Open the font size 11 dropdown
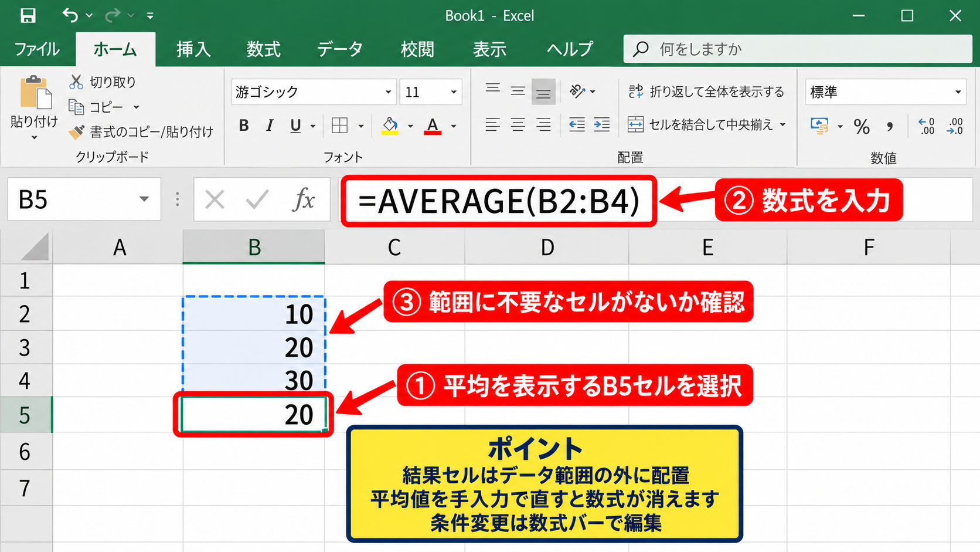Viewport: 980px width, 552px height. click(454, 92)
